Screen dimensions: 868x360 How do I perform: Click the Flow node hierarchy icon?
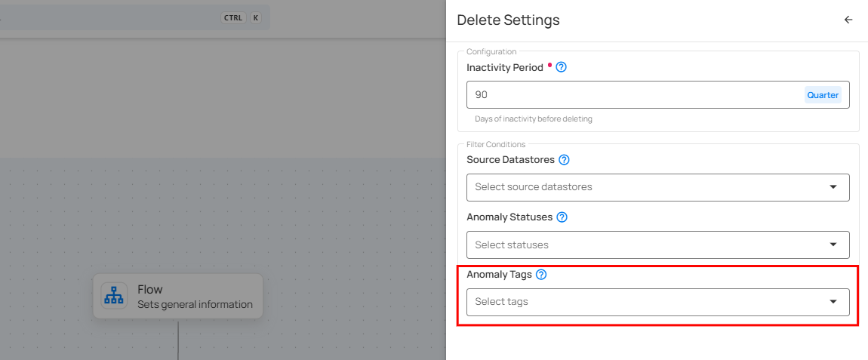pos(114,296)
